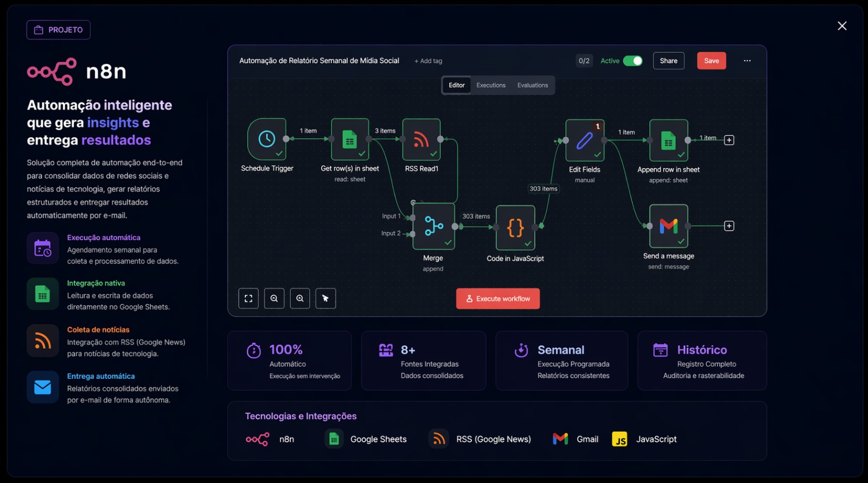This screenshot has height=483, width=868.
Task: Click the Schedule Trigger clock node
Action: pyautogui.click(x=266, y=139)
